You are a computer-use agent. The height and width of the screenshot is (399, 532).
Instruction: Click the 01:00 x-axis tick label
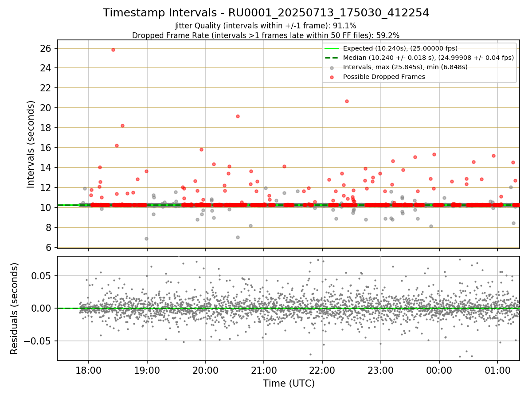497,370
